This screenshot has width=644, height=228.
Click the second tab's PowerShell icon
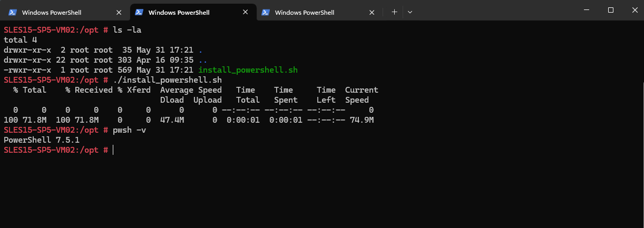(139, 12)
